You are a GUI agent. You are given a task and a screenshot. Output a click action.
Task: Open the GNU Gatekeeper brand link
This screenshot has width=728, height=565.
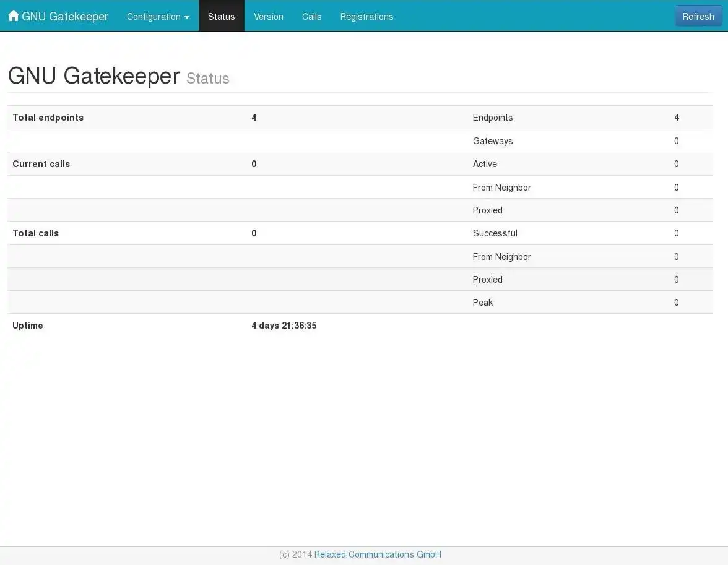pos(58,16)
